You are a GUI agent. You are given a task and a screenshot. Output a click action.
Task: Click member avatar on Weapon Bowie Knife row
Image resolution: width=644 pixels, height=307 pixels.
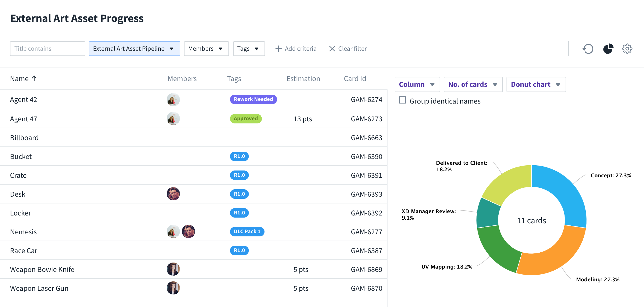coord(173,269)
